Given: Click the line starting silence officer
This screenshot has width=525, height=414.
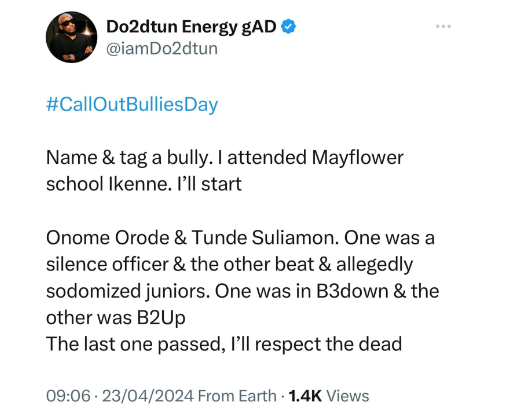Looking at the screenshot, I should (x=229, y=265).
